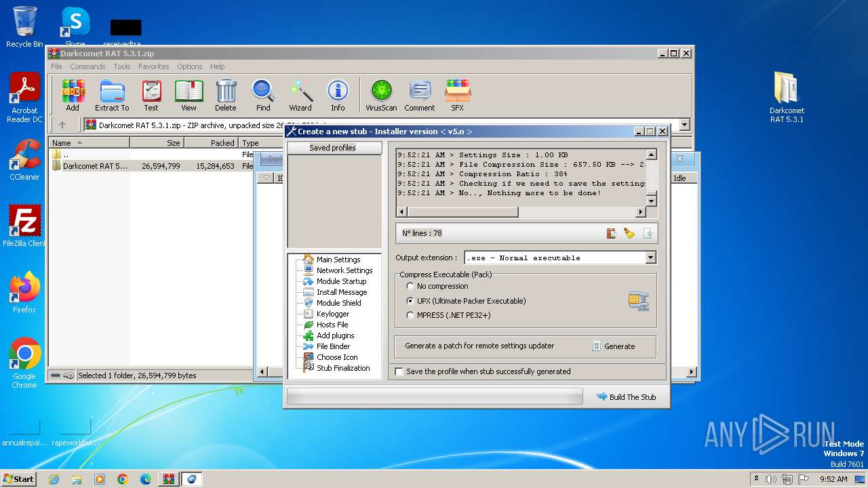Image resolution: width=868 pixels, height=488 pixels.
Task: Open the Commands menu in WinRAR
Action: click(x=87, y=66)
